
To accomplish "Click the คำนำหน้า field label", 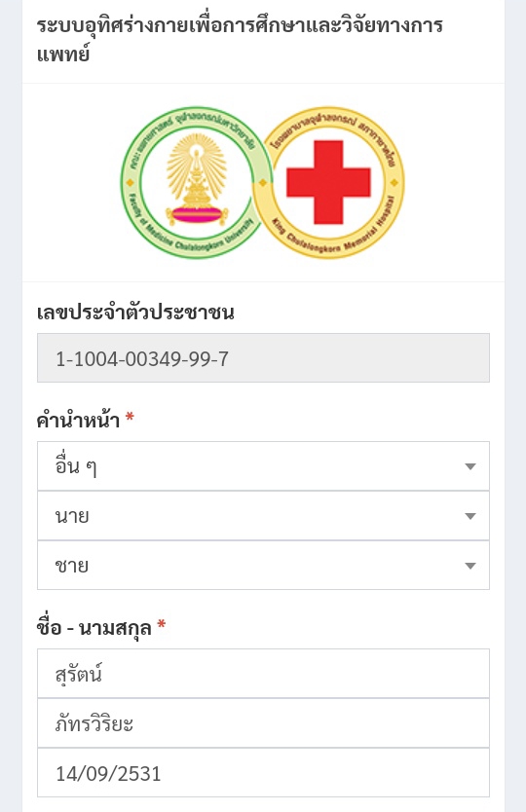I will coord(78,420).
